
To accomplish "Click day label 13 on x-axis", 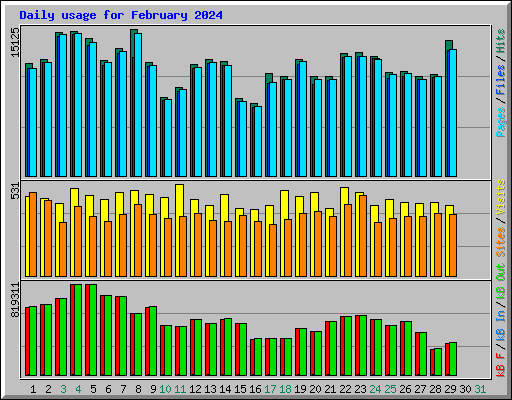I will (x=210, y=389).
